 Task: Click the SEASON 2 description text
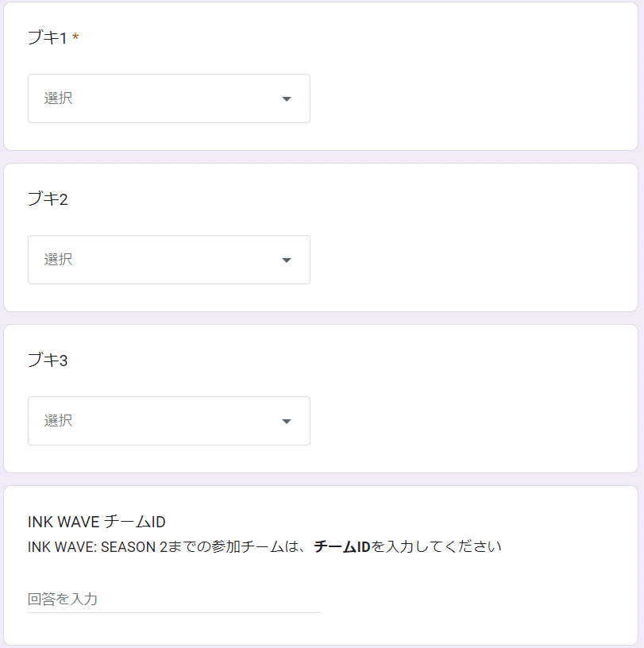(134, 546)
